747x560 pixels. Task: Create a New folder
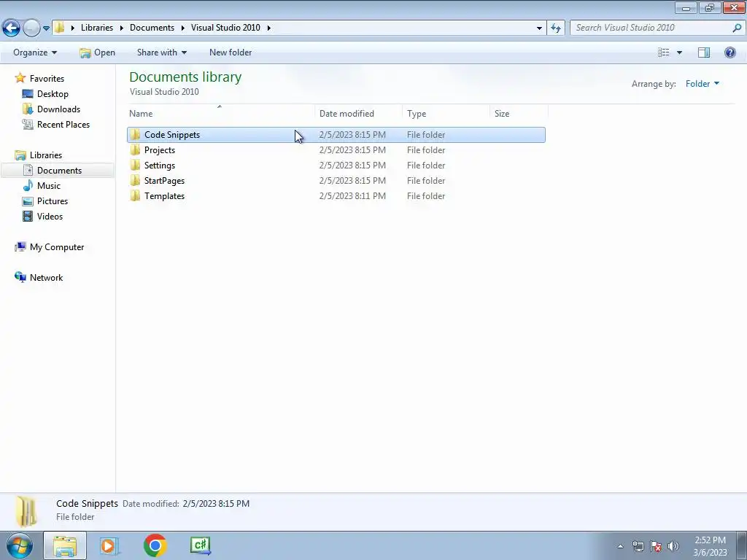(x=231, y=52)
